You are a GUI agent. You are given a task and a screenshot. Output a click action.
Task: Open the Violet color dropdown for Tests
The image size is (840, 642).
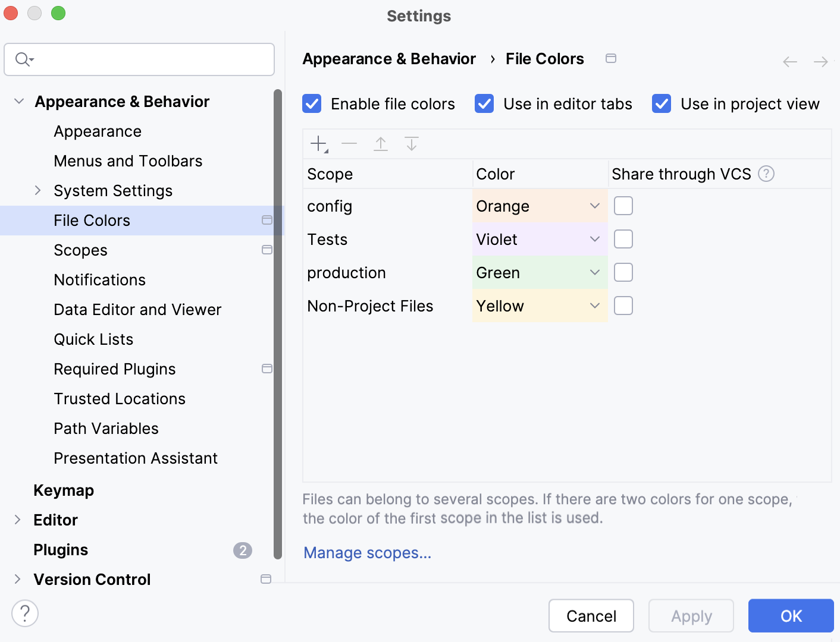(x=594, y=239)
